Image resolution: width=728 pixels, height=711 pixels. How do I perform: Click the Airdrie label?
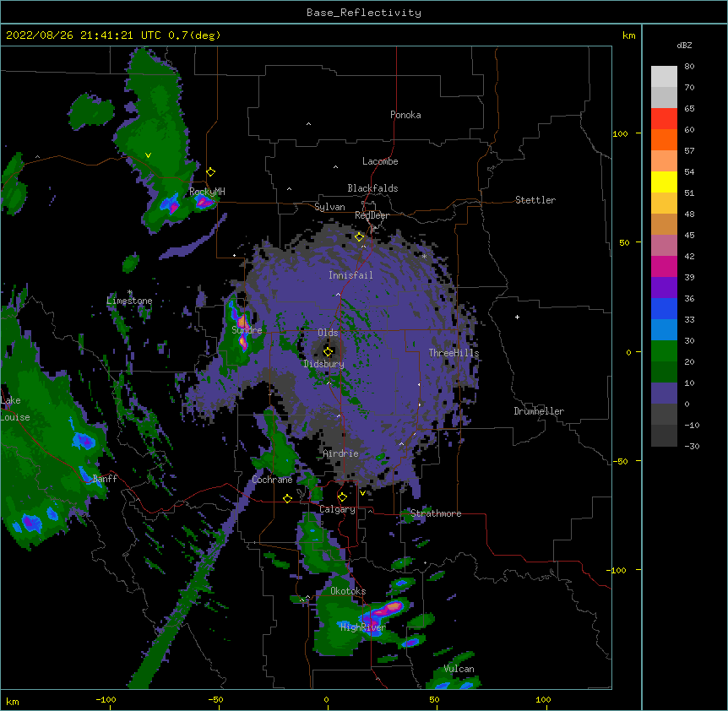(x=341, y=453)
